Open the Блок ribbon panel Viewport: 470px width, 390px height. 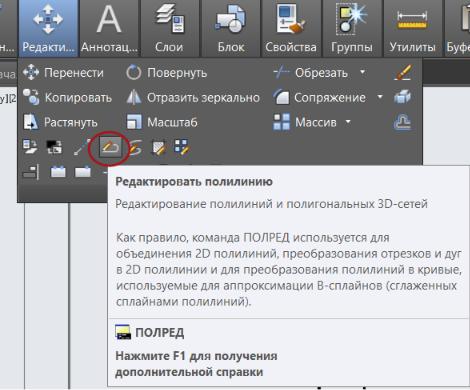231,28
